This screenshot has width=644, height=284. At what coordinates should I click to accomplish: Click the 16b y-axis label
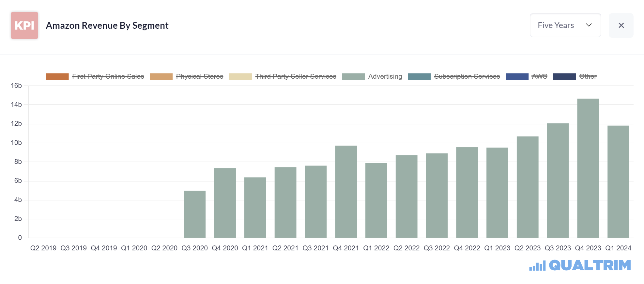pos(16,86)
